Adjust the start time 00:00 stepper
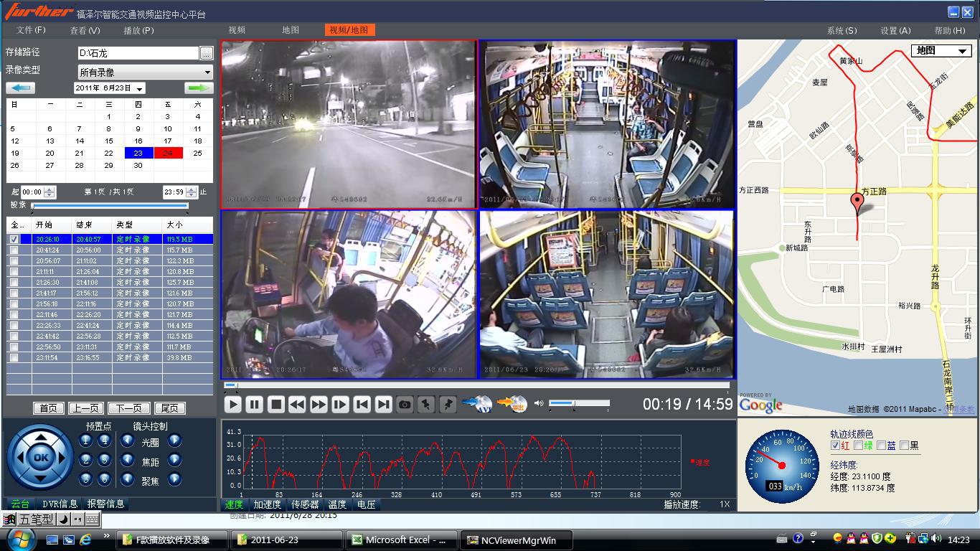 coord(49,192)
